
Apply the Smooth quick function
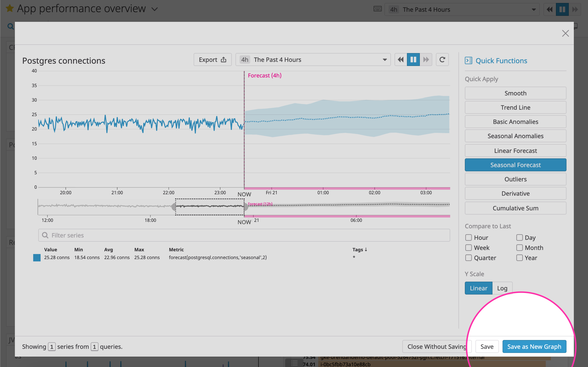click(x=515, y=93)
